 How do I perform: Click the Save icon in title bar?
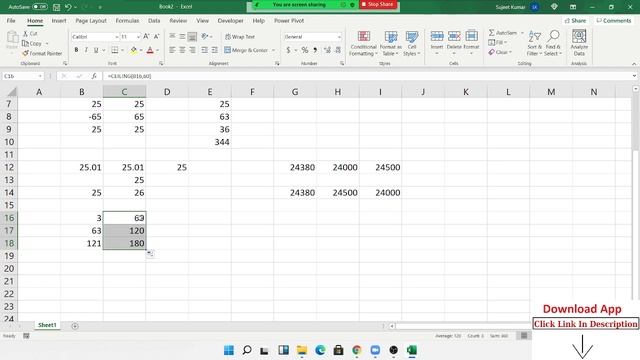pos(57,7)
